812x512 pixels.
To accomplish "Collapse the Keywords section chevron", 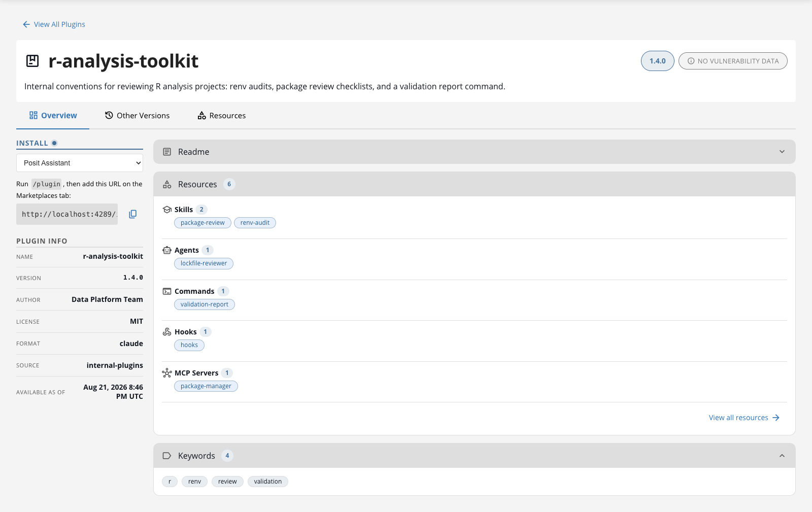I will [782, 456].
